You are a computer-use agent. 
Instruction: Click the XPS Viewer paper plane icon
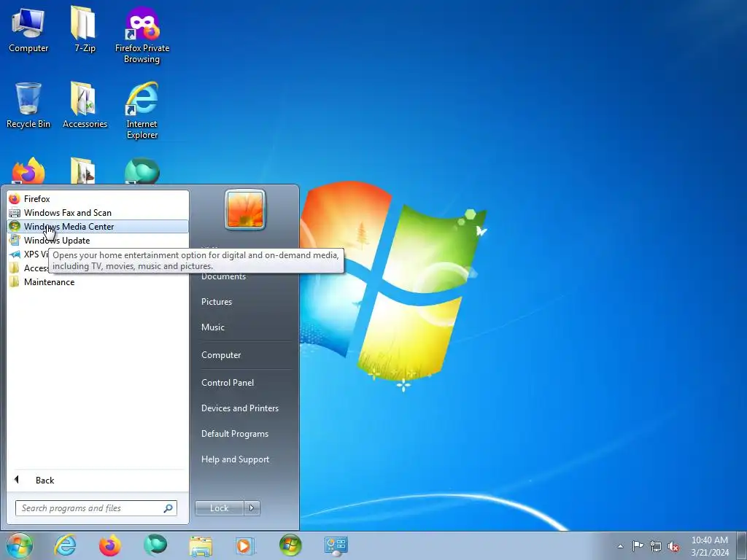pos(15,254)
